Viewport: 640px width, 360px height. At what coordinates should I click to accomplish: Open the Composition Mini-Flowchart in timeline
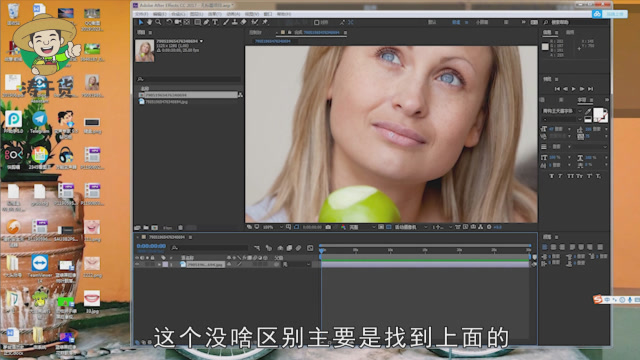point(257,248)
